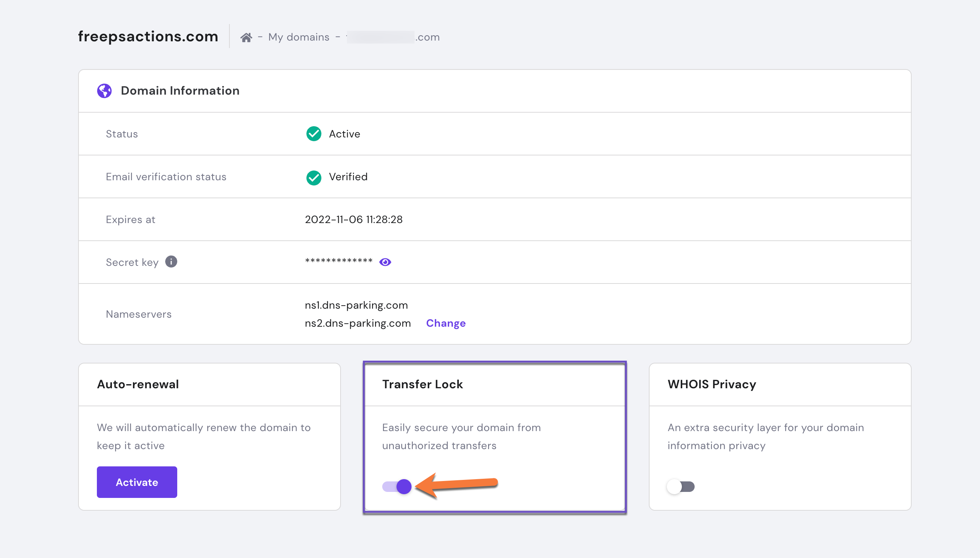Click the Transfer Lock card heading
The width and height of the screenshot is (980, 558).
pos(422,384)
